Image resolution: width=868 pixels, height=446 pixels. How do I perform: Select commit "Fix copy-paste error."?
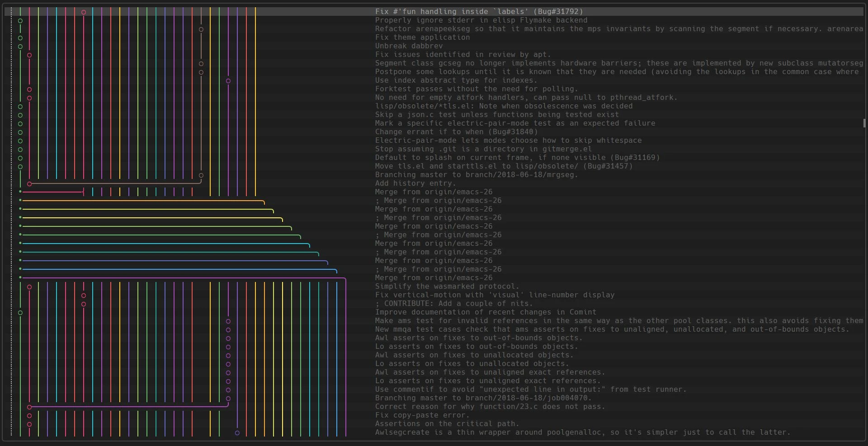pos(422,415)
